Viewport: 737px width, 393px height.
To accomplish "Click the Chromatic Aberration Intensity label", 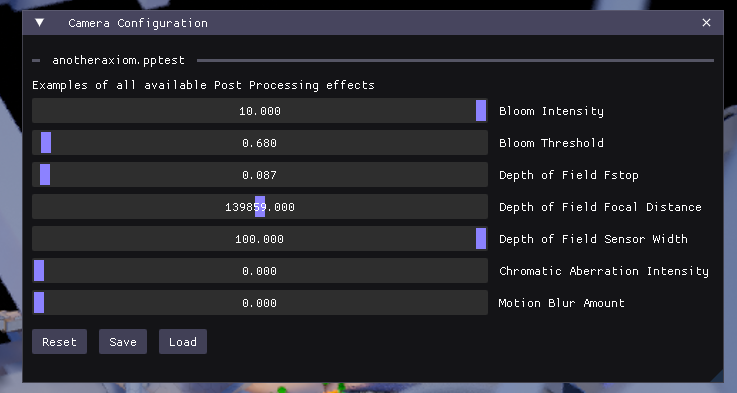I will [x=604, y=271].
